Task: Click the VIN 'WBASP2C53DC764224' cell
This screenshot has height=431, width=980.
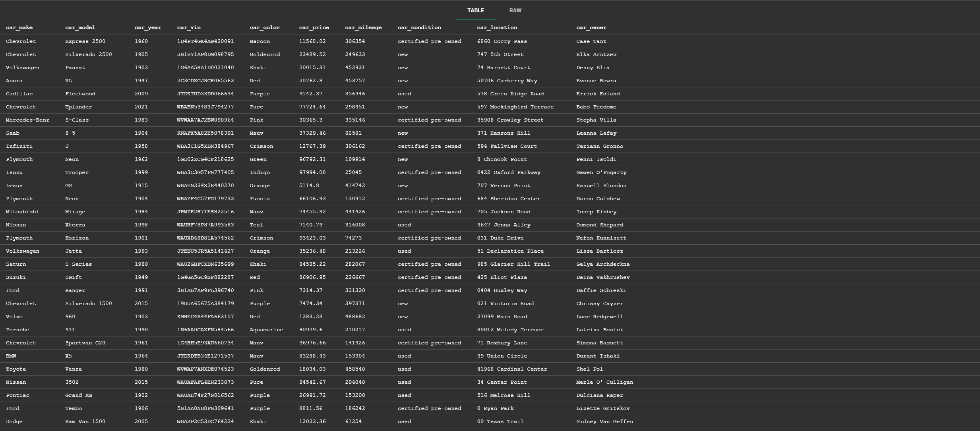Action: point(205,421)
